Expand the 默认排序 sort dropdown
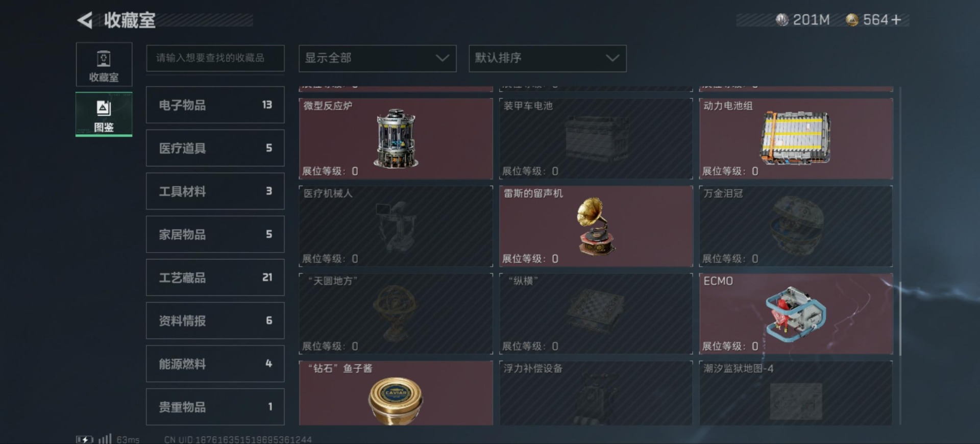The width and height of the screenshot is (980, 444). coord(547,58)
